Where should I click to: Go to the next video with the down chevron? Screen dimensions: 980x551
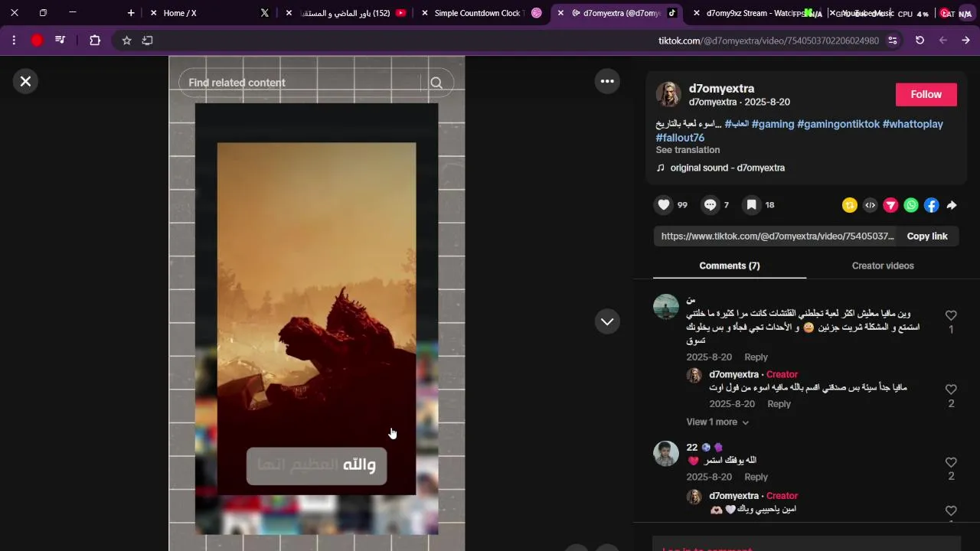pos(607,321)
